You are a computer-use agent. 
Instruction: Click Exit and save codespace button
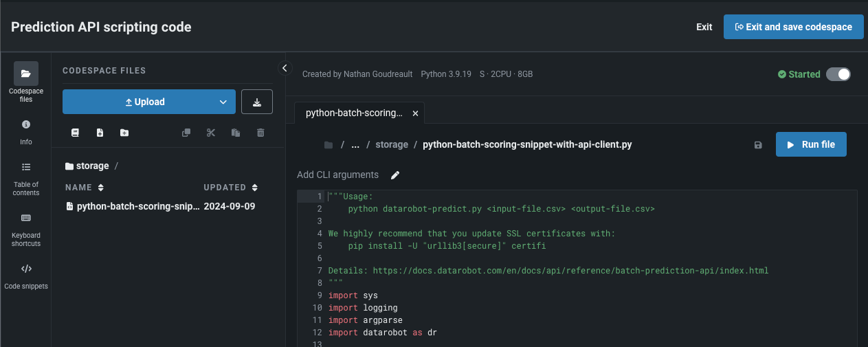[x=793, y=27]
